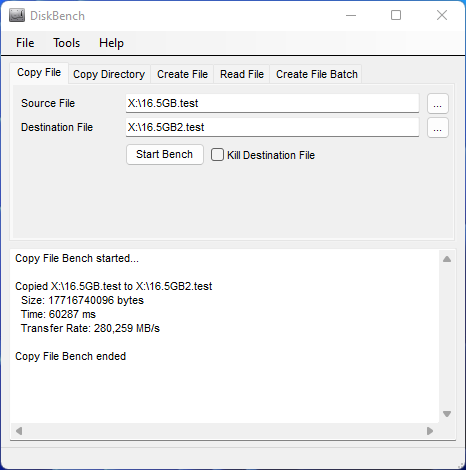Open the Tools menu

click(x=67, y=43)
